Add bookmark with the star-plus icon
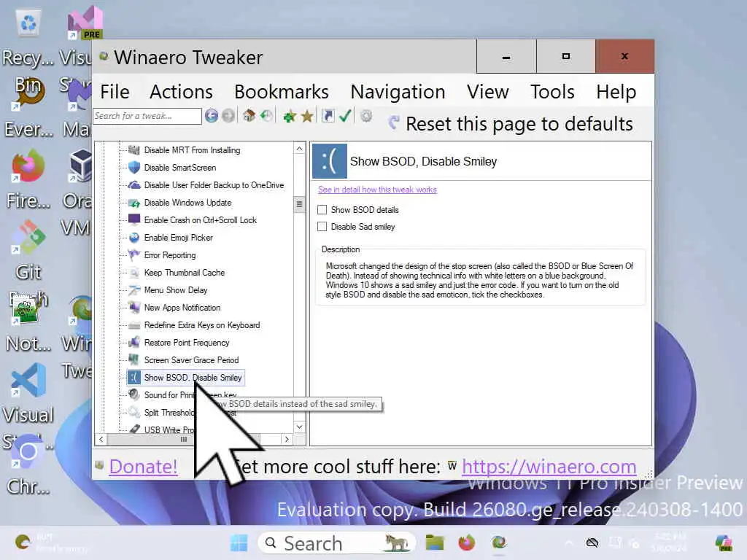The height and width of the screenshot is (560, 747). [289, 116]
